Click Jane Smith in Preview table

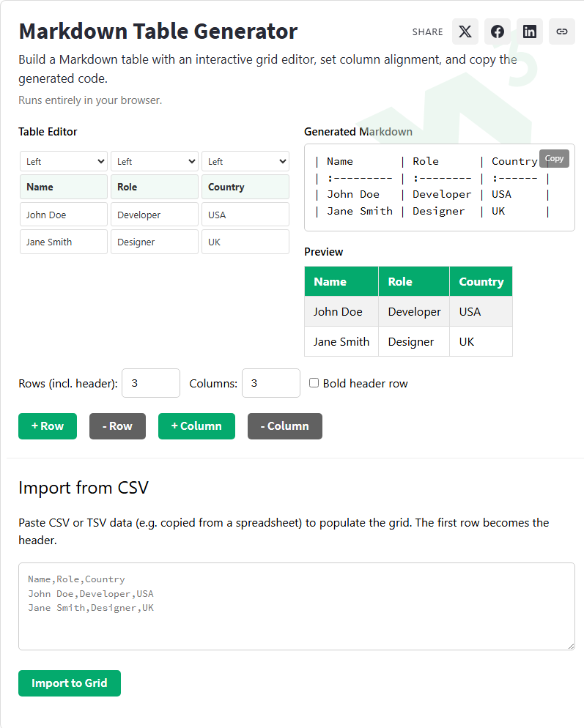[341, 342]
